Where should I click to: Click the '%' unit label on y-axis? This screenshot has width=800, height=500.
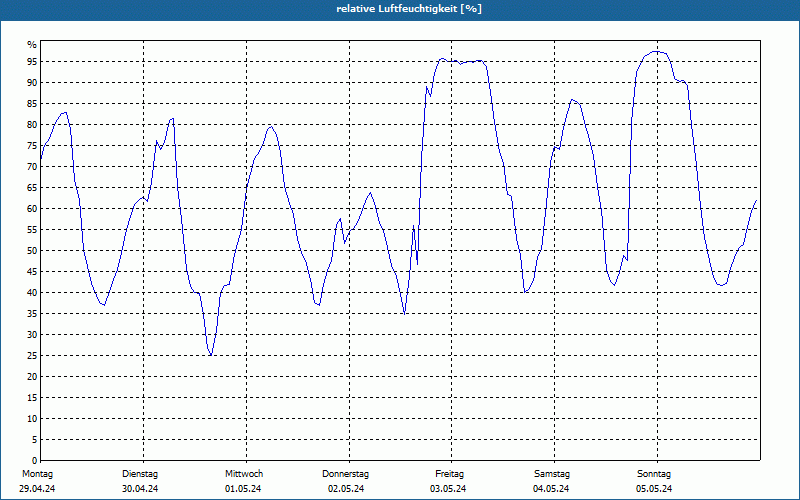(x=32, y=45)
